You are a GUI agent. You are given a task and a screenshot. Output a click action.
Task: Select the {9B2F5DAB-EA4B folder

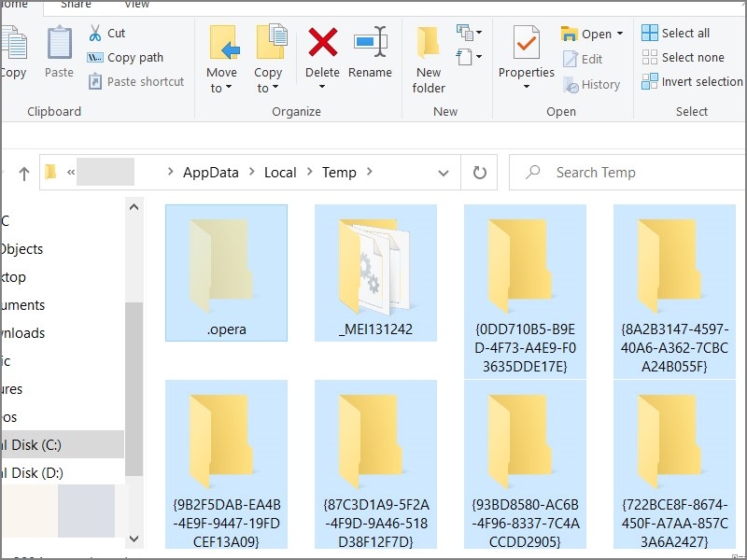click(226, 464)
